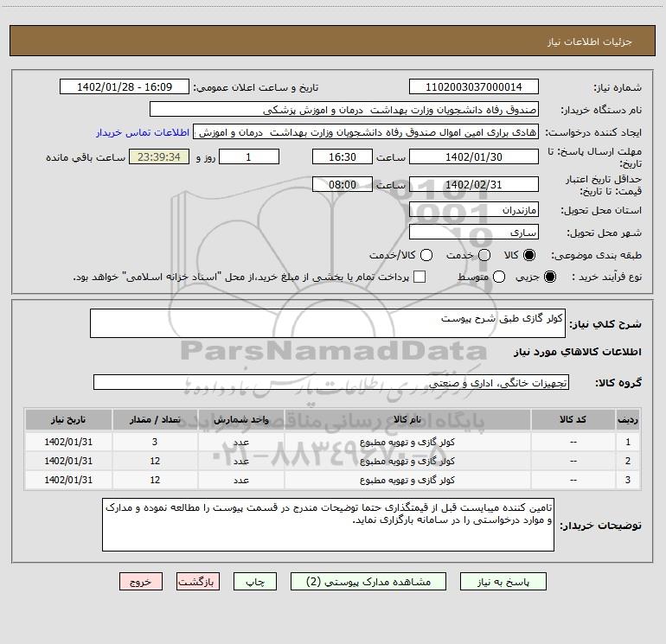Viewport: 666px width, 644px height.
Task: Click the province field مازندران
Action: 474,210
